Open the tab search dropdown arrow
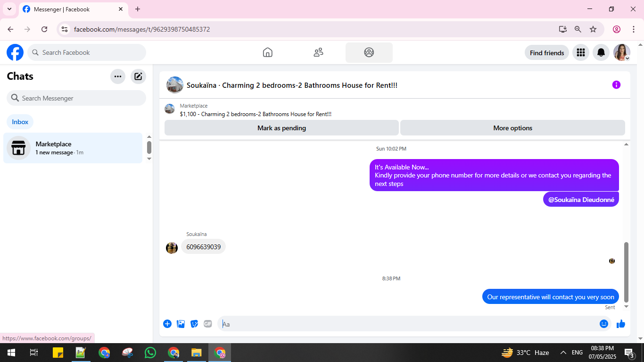 pyautogui.click(x=9, y=9)
